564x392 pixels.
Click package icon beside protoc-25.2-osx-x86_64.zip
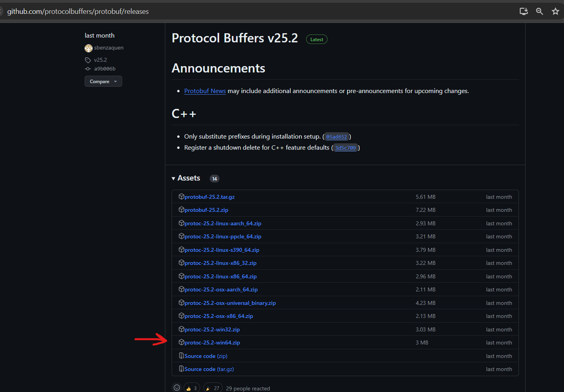(181, 316)
